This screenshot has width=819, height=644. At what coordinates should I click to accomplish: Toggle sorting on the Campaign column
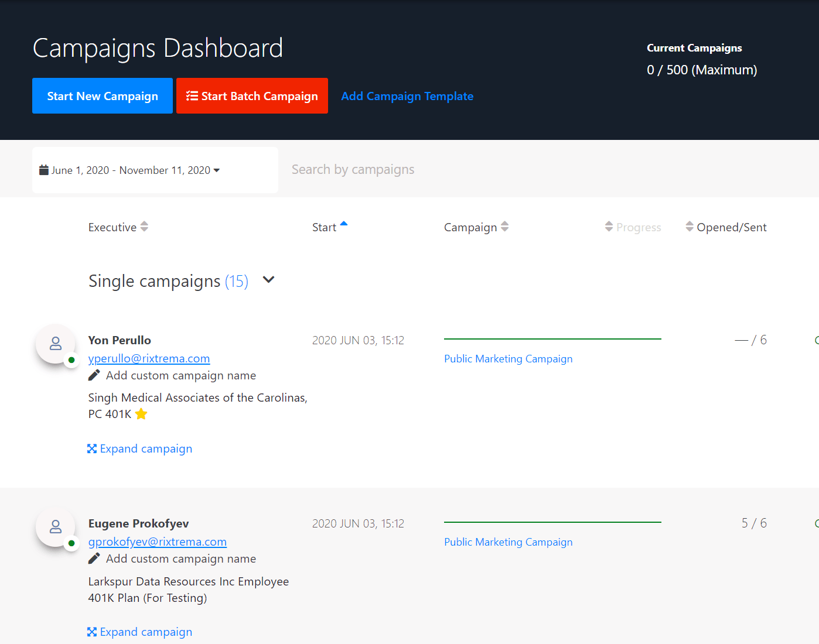pos(504,227)
